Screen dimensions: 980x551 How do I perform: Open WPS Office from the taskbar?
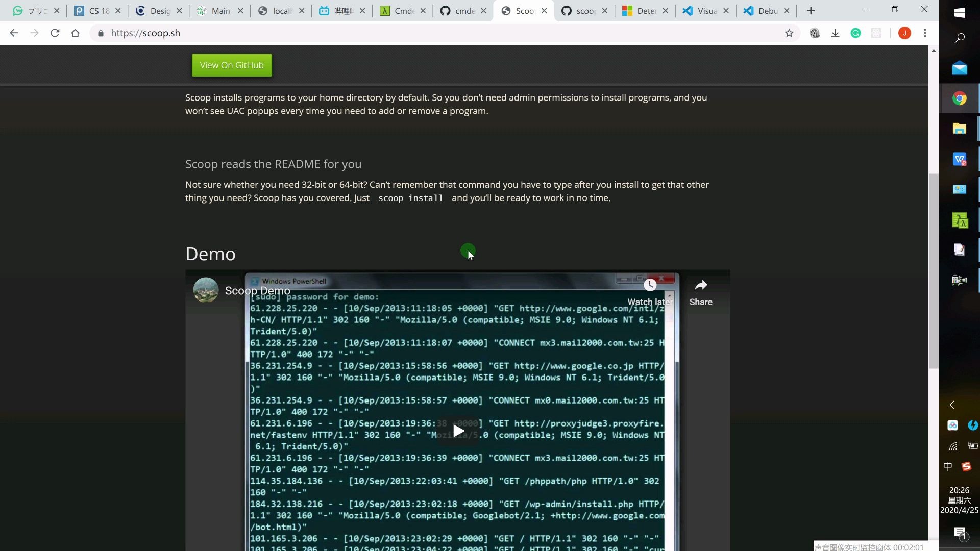coord(960,159)
